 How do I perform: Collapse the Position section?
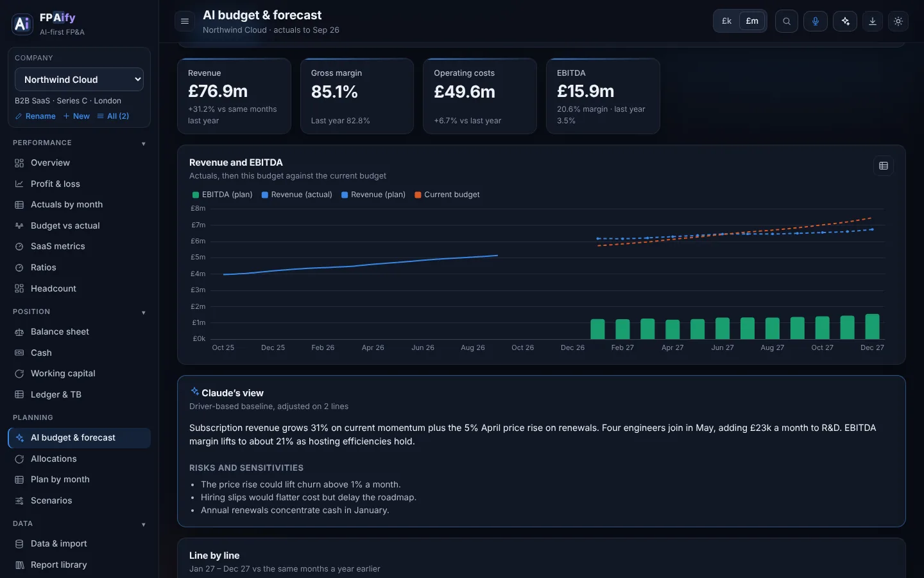click(x=80, y=311)
